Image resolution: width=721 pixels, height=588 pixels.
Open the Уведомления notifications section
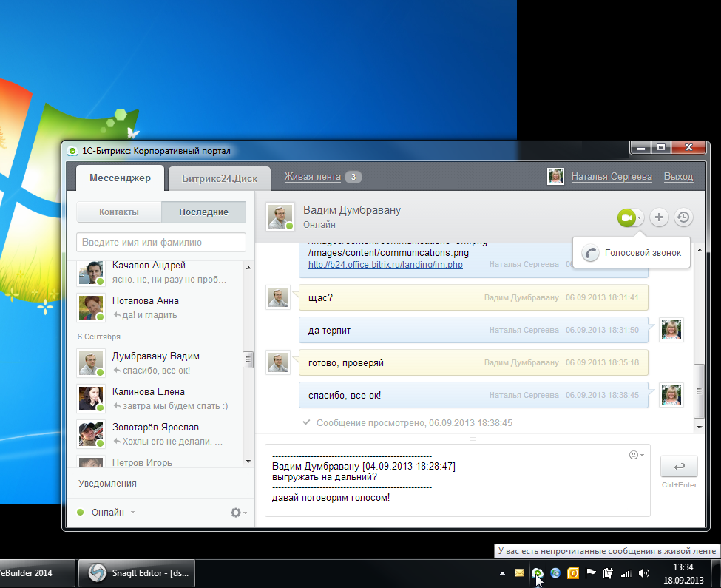[108, 484]
